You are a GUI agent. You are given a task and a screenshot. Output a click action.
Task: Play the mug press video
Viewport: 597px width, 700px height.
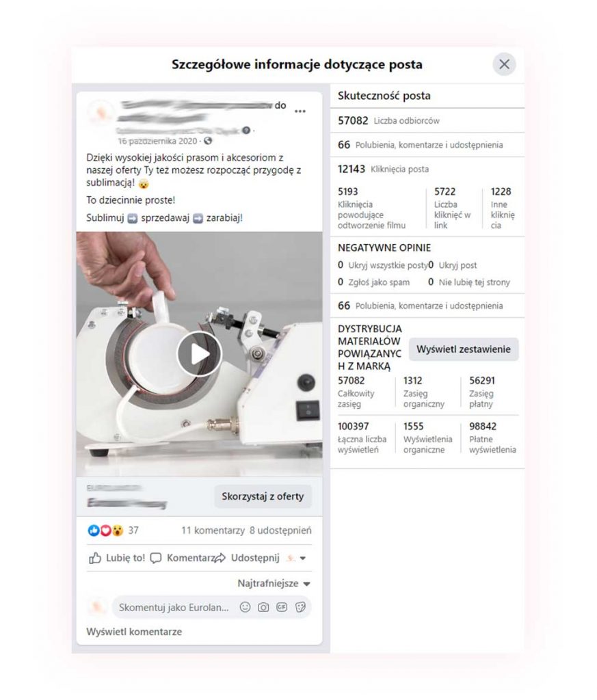pos(199,354)
